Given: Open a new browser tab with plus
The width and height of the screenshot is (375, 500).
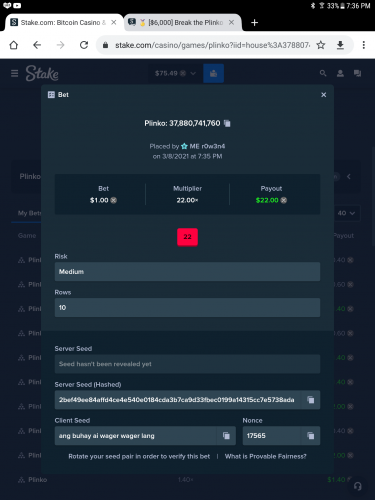Looking at the screenshot, I should [254, 23].
